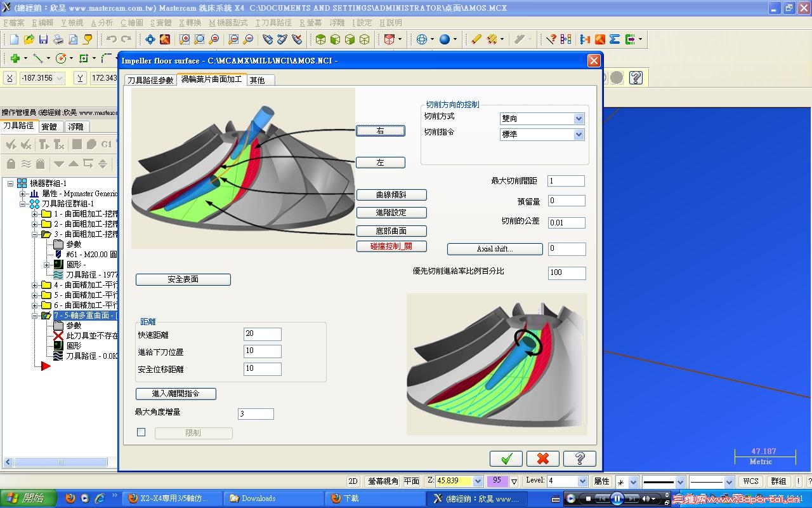
Task: Open the 切削方式 dropdown
Action: (x=579, y=119)
